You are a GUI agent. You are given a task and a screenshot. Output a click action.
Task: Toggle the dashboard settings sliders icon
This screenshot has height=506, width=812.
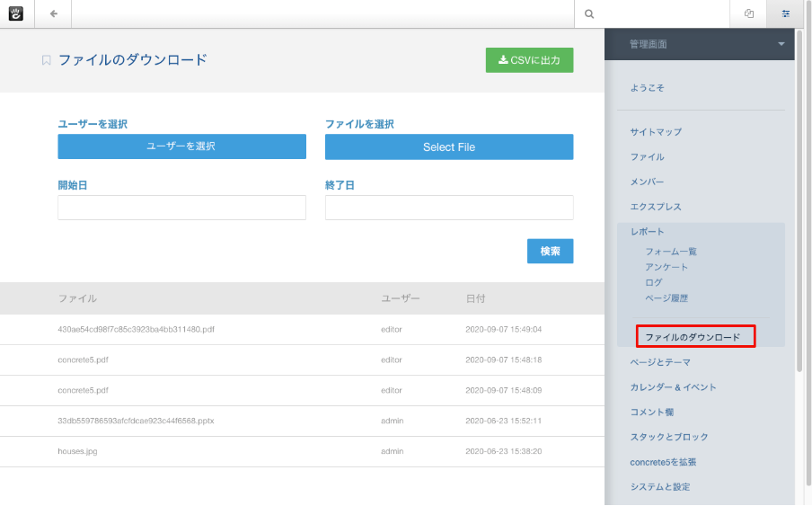(x=786, y=14)
